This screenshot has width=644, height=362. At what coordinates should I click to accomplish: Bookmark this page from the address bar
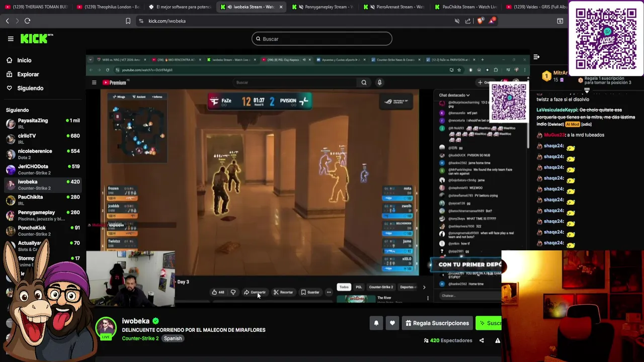click(128, 21)
